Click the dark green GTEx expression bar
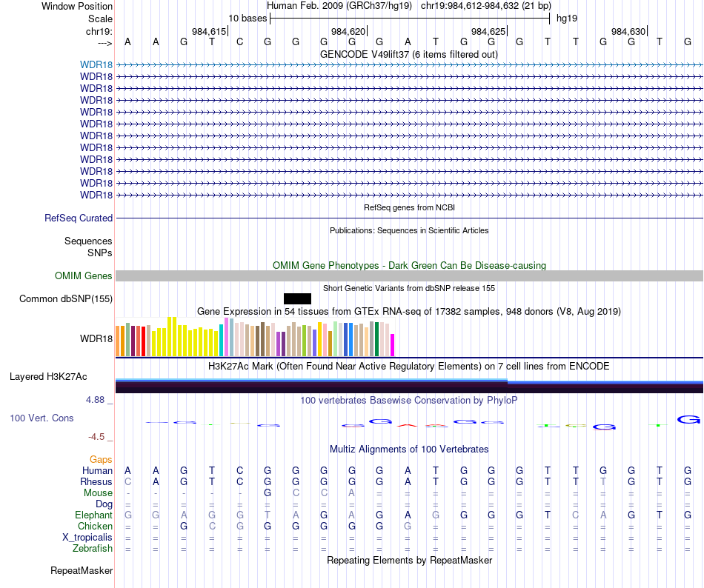The height and width of the screenshot is (588, 704). pyautogui.click(x=376, y=339)
